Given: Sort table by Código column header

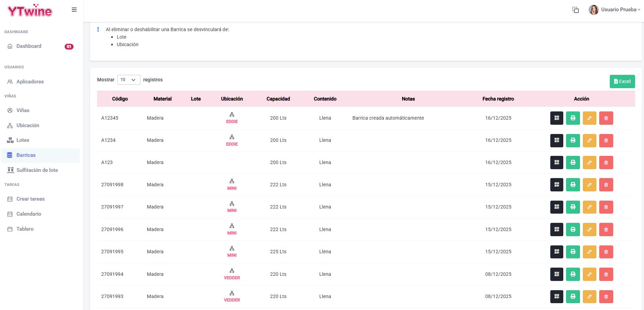Looking at the screenshot, I should (x=120, y=99).
